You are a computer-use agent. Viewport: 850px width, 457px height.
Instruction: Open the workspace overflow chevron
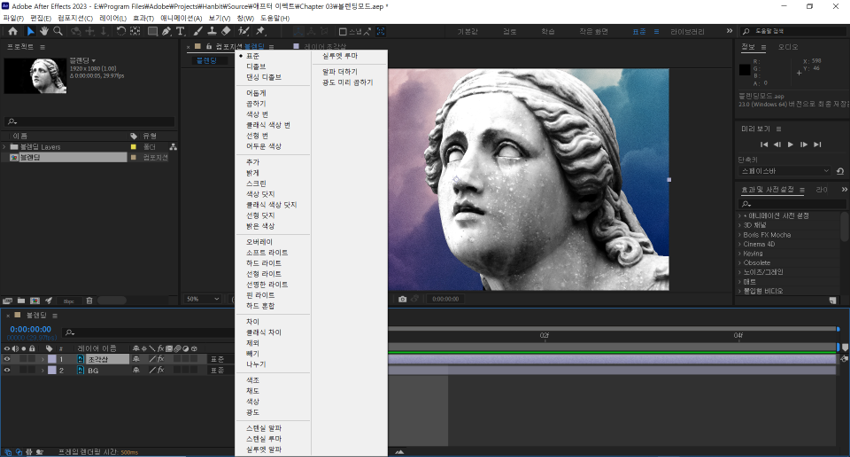729,31
